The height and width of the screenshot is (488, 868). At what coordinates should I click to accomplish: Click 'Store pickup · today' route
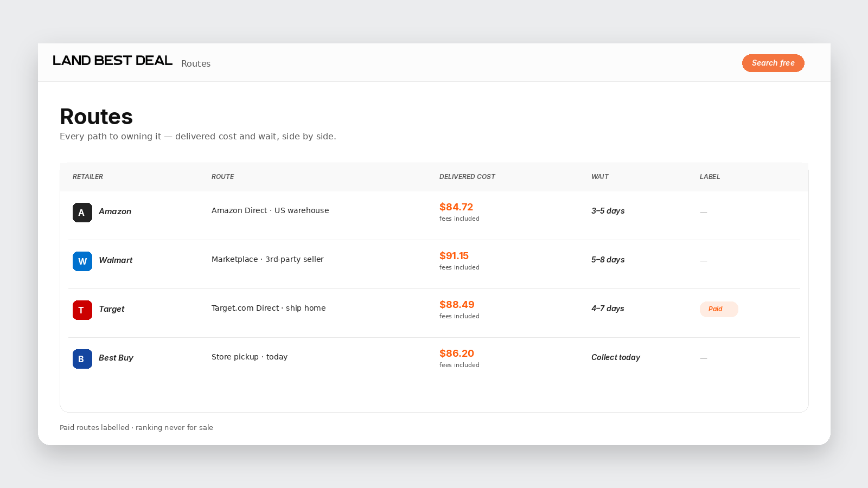click(250, 357)
